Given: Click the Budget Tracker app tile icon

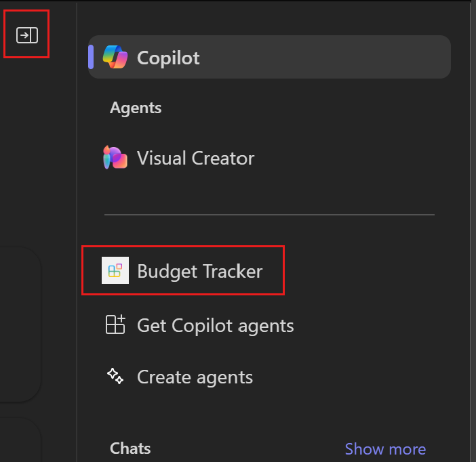Looking at the screenshot, I should coord(115,270).
